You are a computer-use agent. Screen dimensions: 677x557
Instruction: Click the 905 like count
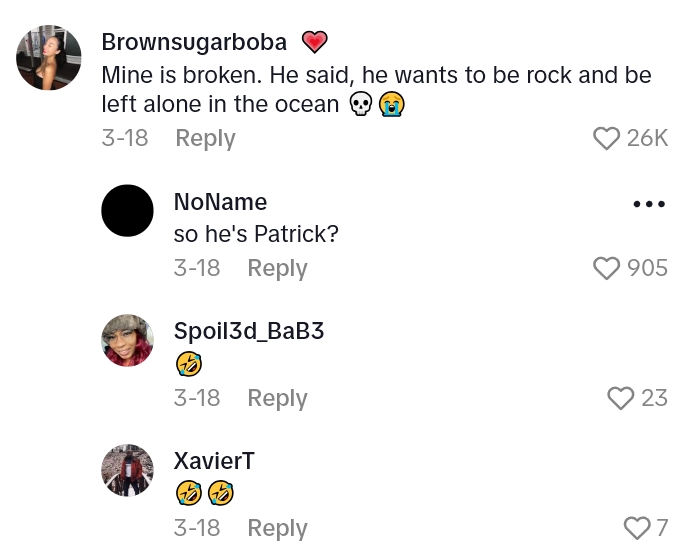(647, 268)
